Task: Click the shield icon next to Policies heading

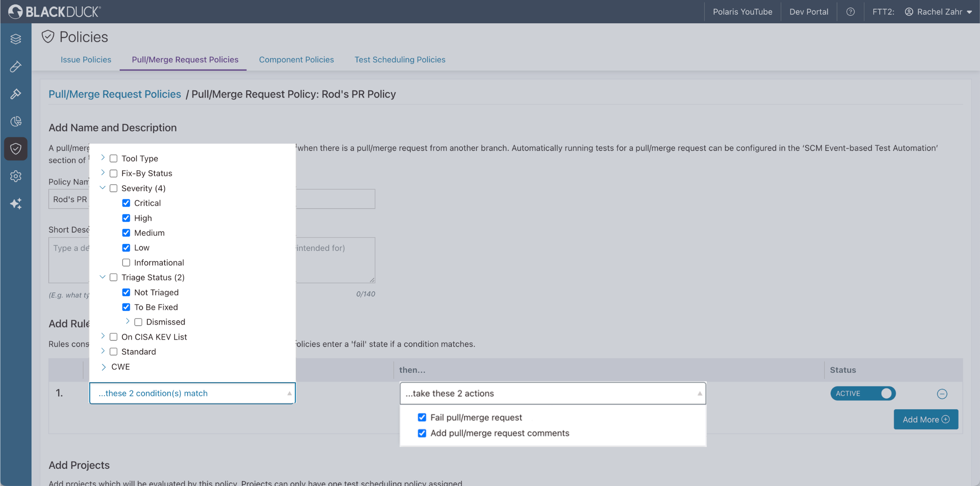Action: tap(48, 37)
